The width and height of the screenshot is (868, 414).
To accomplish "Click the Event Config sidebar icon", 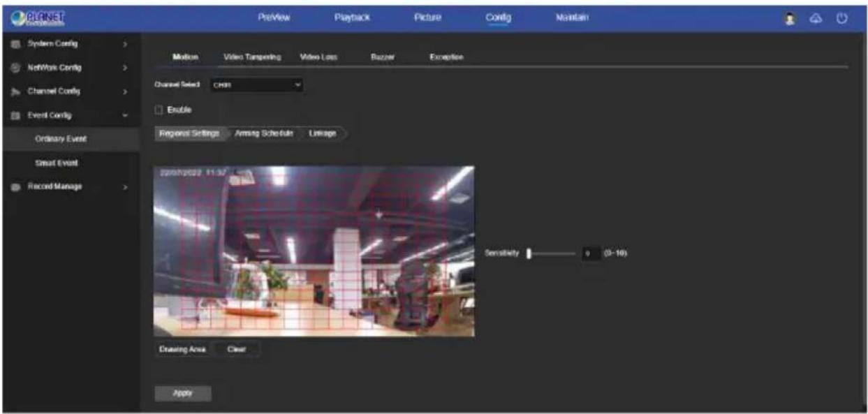I will (x=15, y=115).
